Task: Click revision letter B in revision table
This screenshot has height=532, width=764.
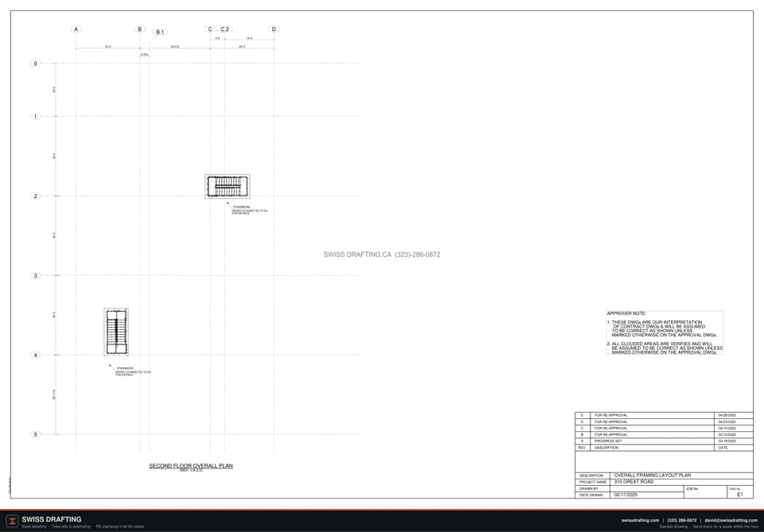Action: pyautogui.click(x=582, y=435)
